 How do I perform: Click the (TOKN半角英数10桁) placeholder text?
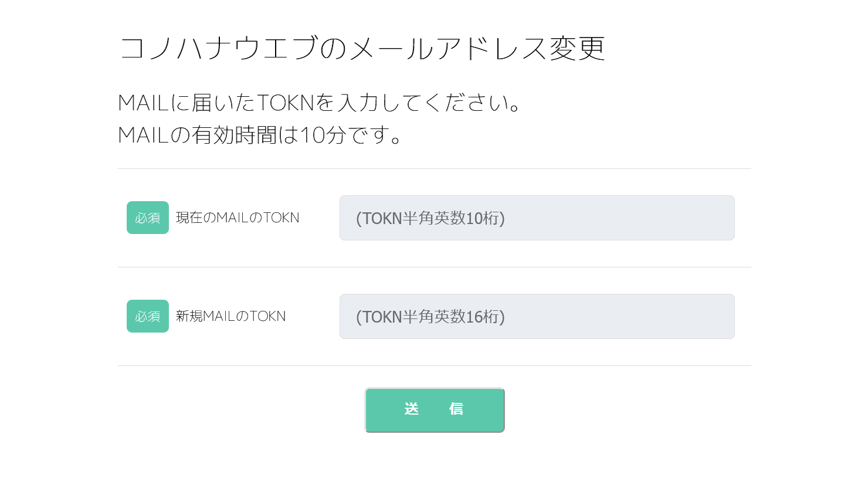point(430,218)
